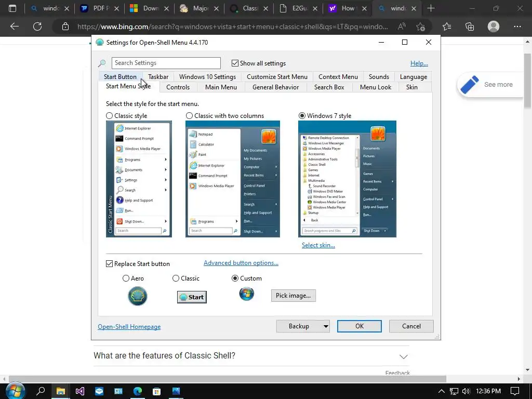Viewport: 532px width, 399px height.
Task: Open the Language tab
Action: (413, 77)
